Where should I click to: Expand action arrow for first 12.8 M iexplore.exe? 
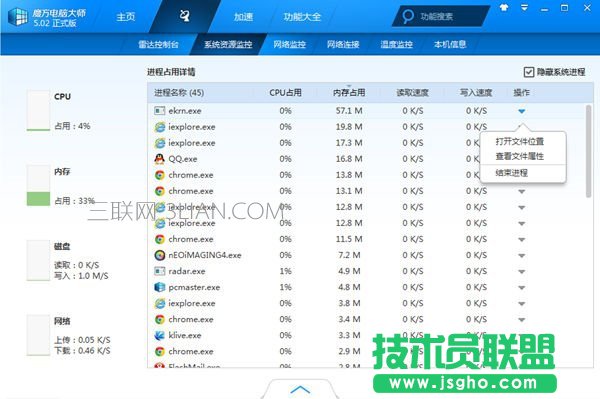tap(522, 207)
